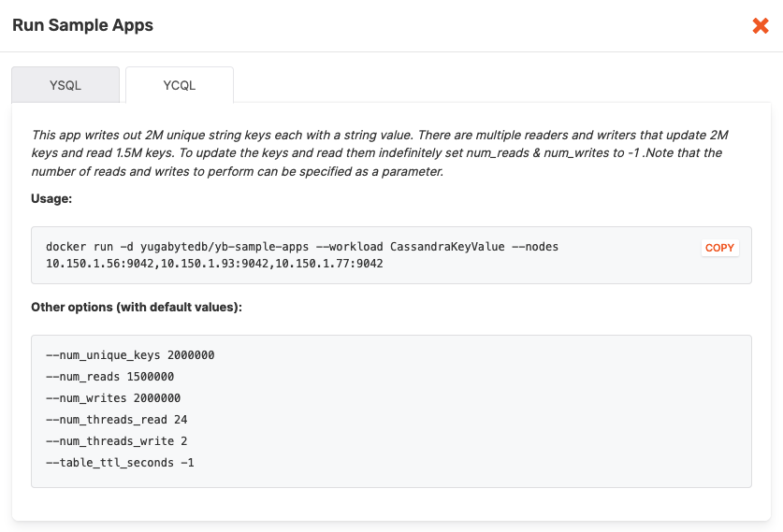Screen dimensions: 783x532
Task: Click the Run Sample Apps title
Action: pyautogui.click(x=82, y=26)
